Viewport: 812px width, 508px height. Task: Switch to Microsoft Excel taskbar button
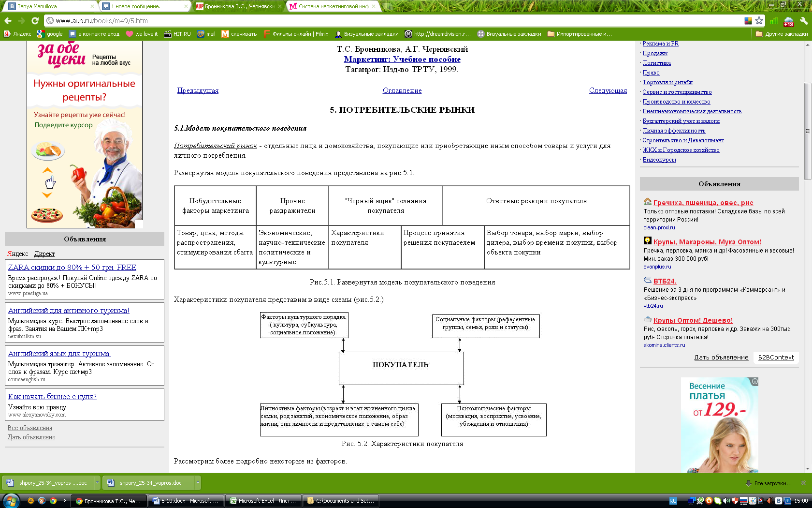point(263,501)
